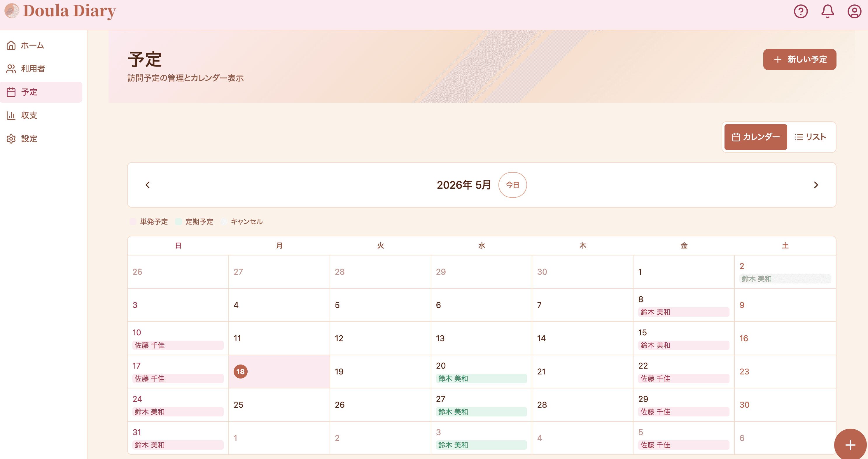Open the user account profile icon
This screenshot has width=868, height=459.
[x=855, y=11]
